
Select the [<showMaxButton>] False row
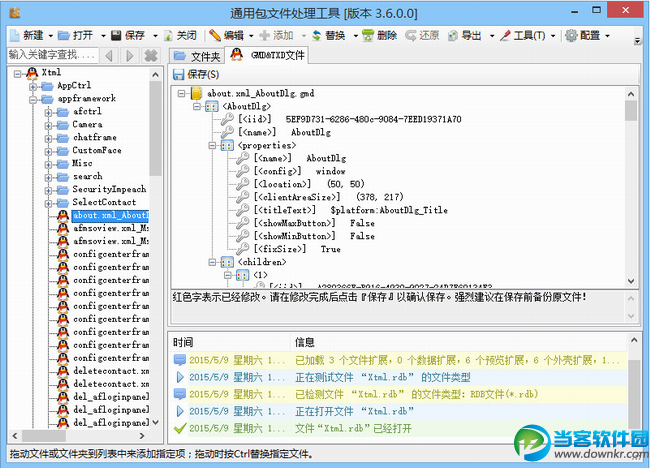(x=314, y=223)
